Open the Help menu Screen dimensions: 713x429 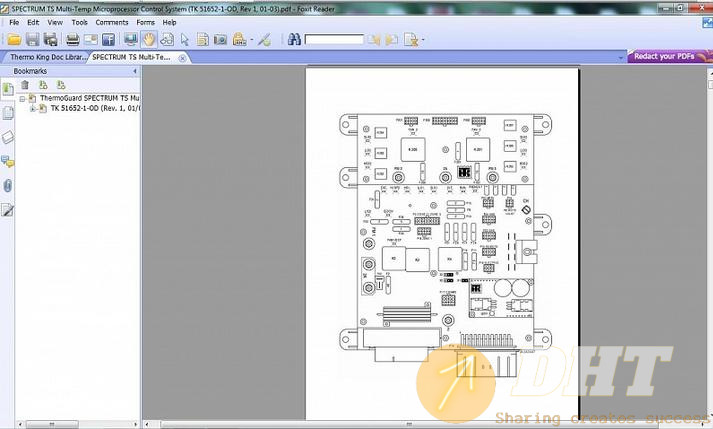[x=170, y=22]
